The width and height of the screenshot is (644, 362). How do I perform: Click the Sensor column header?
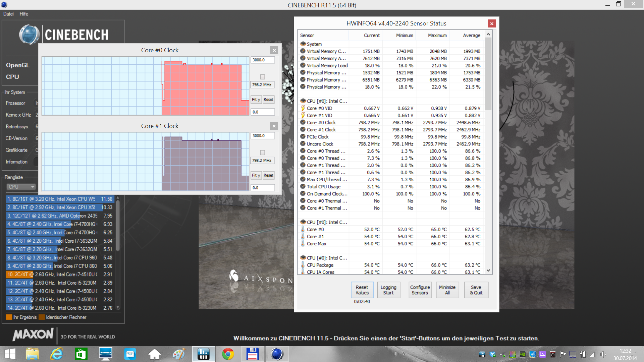[323, 36]
